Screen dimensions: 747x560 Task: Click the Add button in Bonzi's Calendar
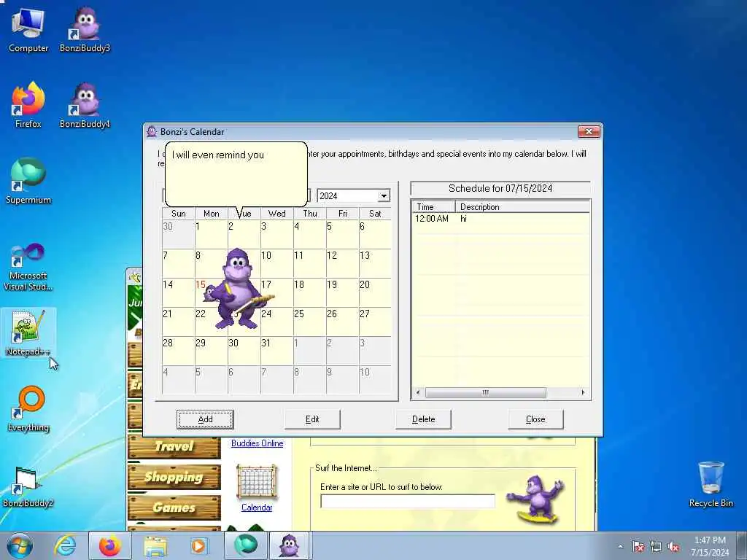pos(205,419)
